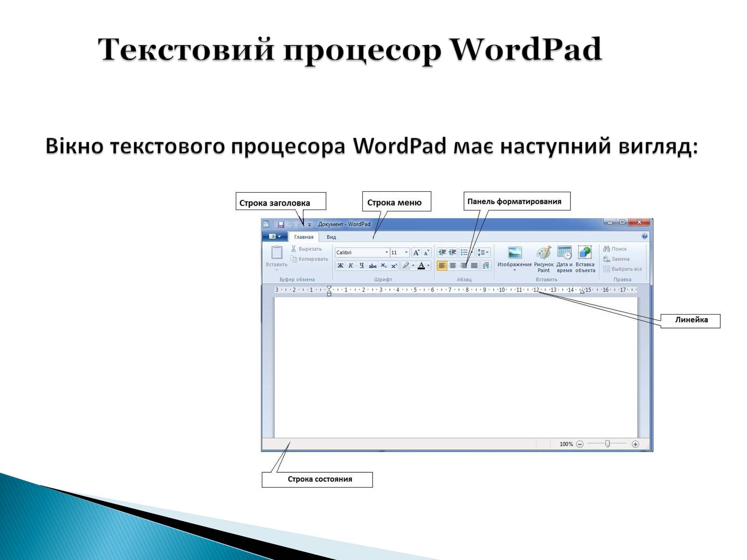Click Выбрать все select all button

[x=622, y=269]
